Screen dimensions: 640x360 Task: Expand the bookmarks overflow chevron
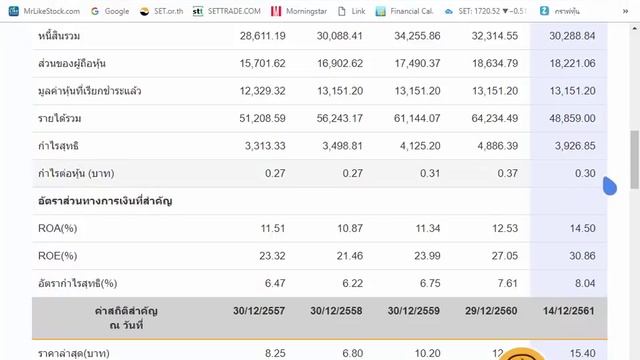coord(625,11)
